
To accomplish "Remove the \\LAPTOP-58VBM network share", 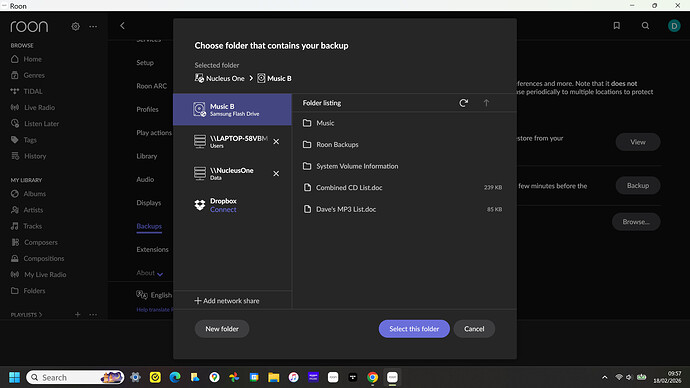I will point(276,142).
